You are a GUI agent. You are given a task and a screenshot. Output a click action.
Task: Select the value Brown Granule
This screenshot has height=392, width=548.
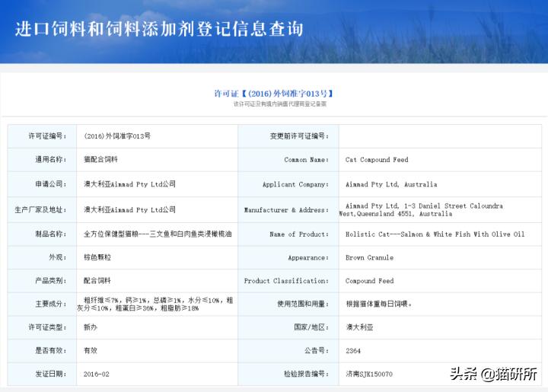coord(369,257)
